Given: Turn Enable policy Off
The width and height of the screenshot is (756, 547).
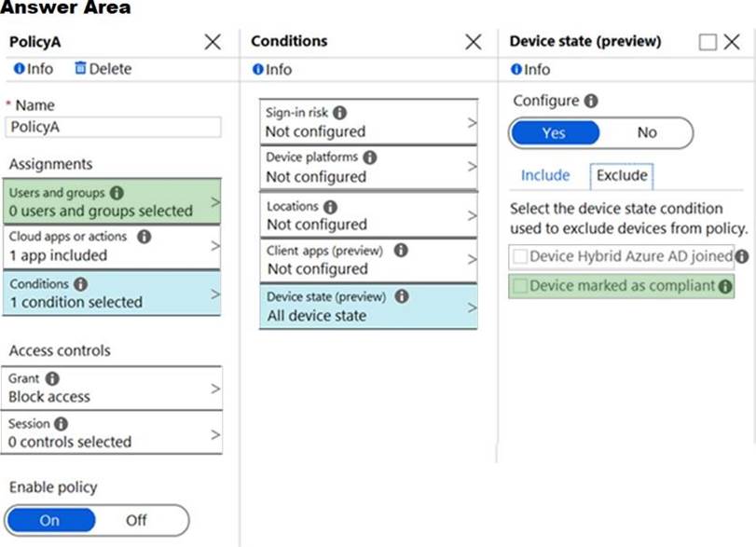Looking at the screenshot, I should point(136,520).
